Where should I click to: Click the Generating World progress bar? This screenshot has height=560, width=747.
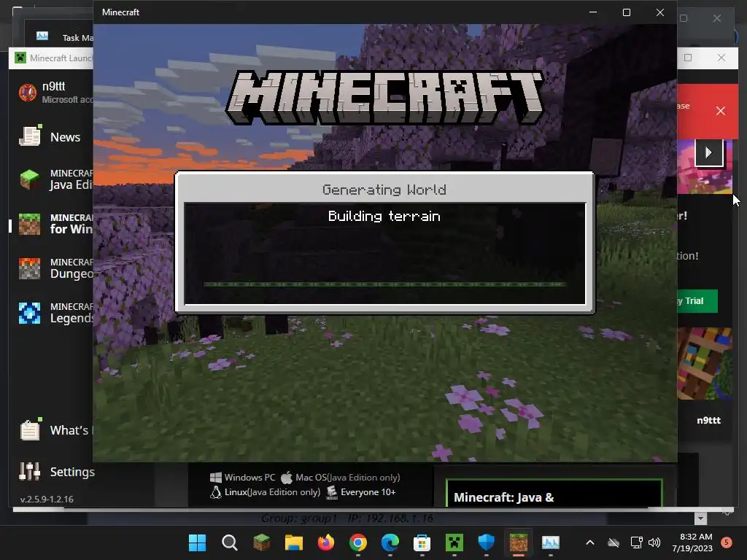[385, 284]
